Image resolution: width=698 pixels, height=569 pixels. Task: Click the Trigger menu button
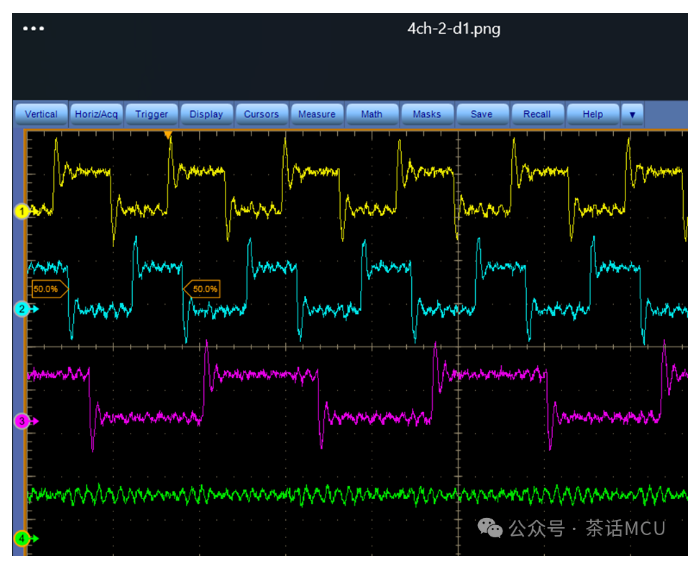(151, 114)
